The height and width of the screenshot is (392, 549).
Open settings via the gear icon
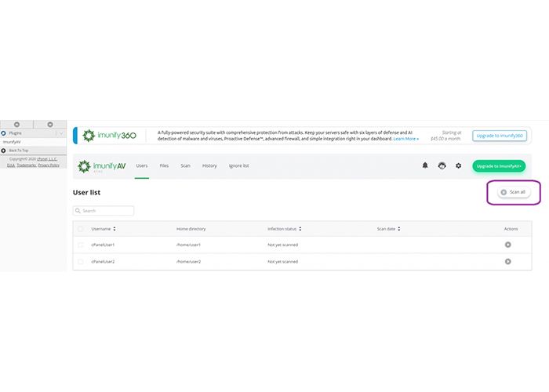click(459, 165)
